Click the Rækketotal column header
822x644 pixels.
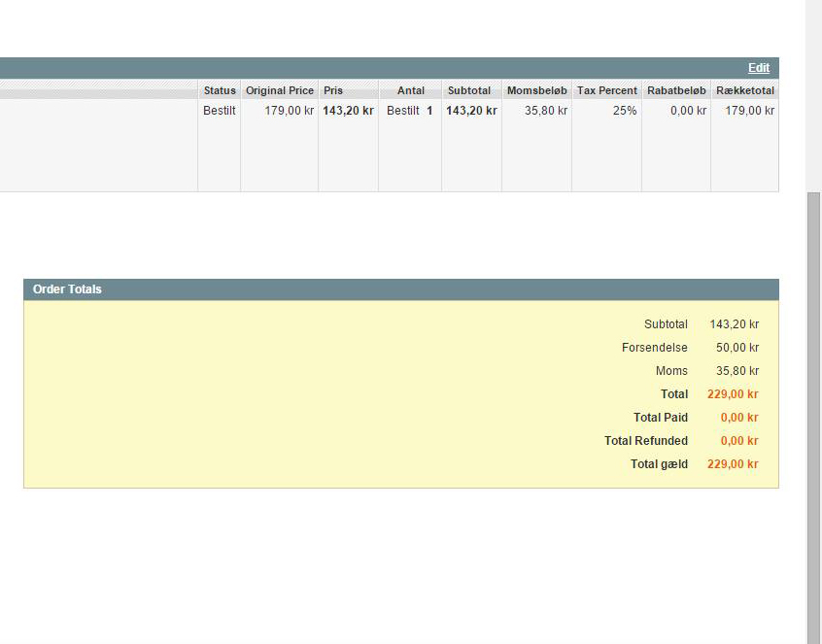[744, 90]
